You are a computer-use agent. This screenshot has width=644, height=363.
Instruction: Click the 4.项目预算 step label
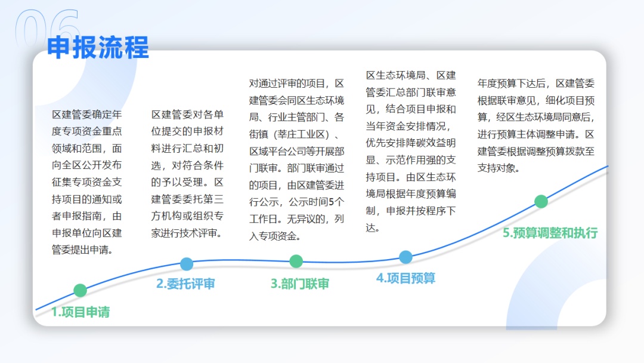pos(405,278)
